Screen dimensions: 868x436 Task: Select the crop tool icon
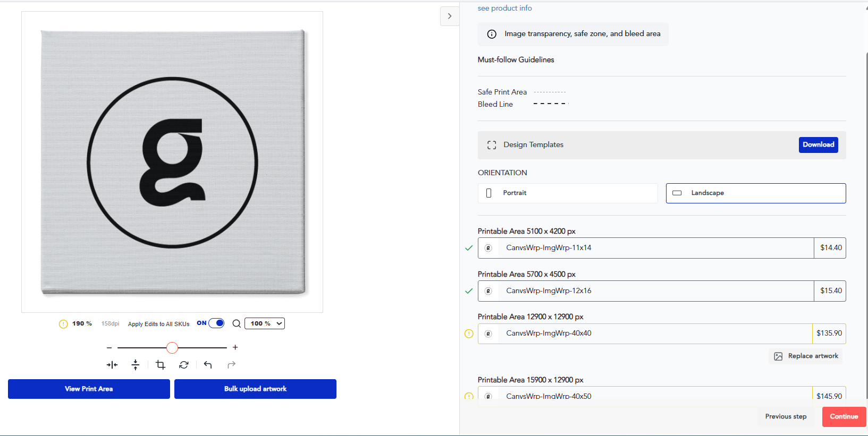pos(161,365)
